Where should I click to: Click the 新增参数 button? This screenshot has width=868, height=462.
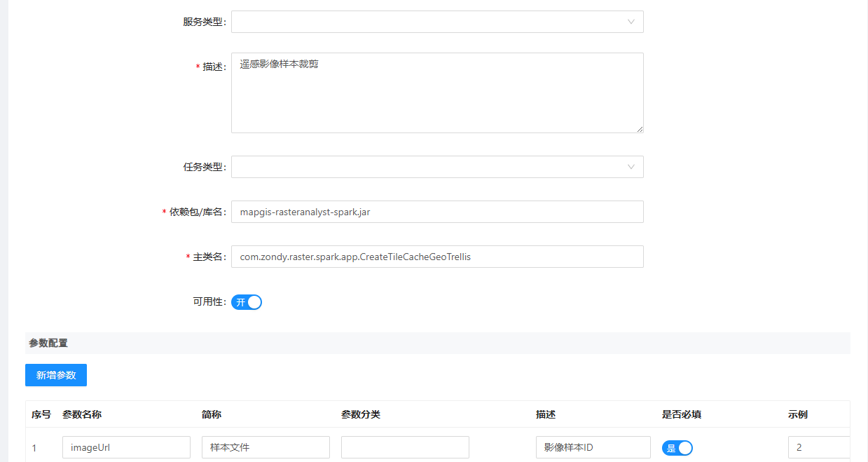[56, 375]
